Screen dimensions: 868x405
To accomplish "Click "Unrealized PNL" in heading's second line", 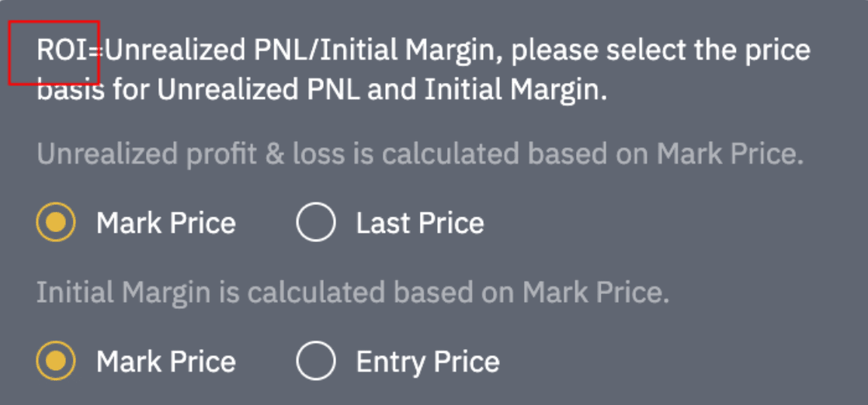I will (259, 92).
